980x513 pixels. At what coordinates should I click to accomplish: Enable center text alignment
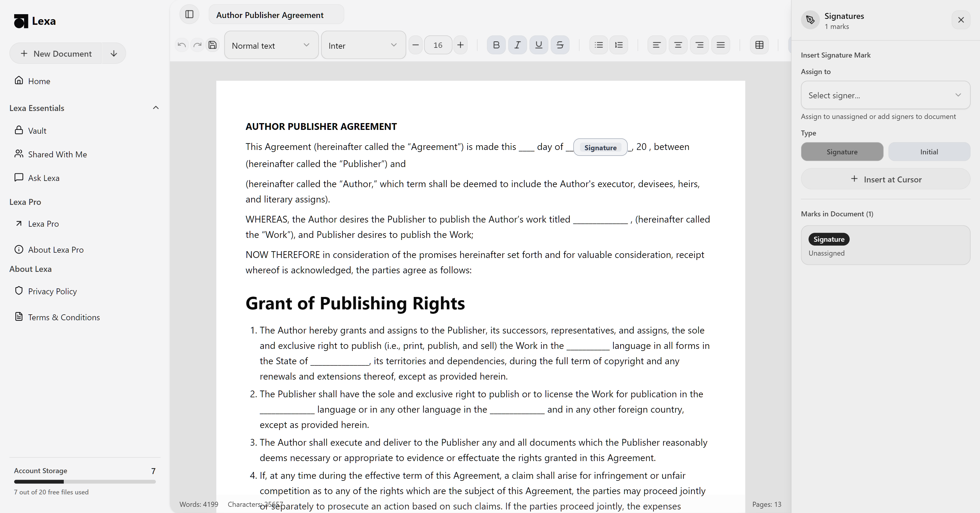click(678, 45)
